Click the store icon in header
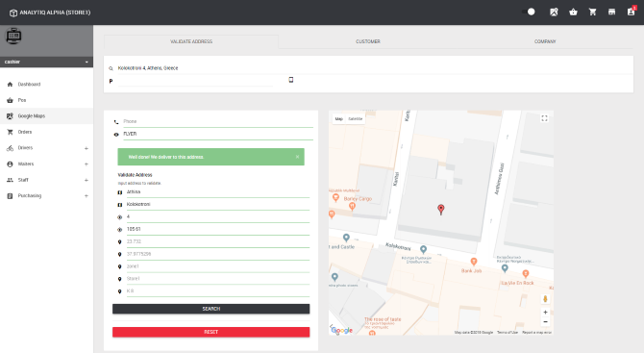This screenshot has width=644, height=353. point(611,13)
